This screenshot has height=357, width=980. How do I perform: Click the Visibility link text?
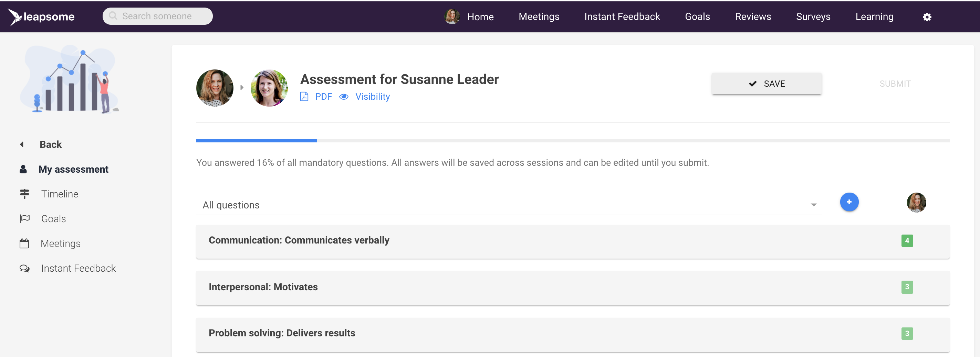372,97
